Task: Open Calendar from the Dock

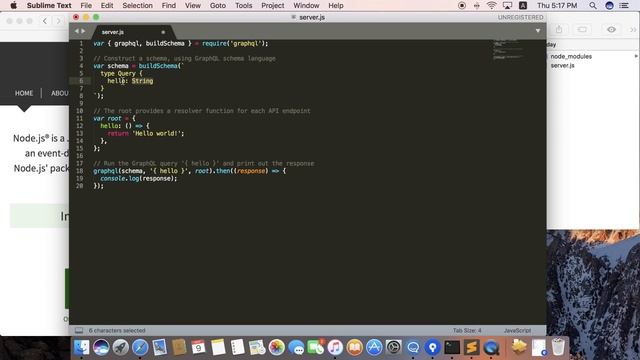Action: coord(198,347)
